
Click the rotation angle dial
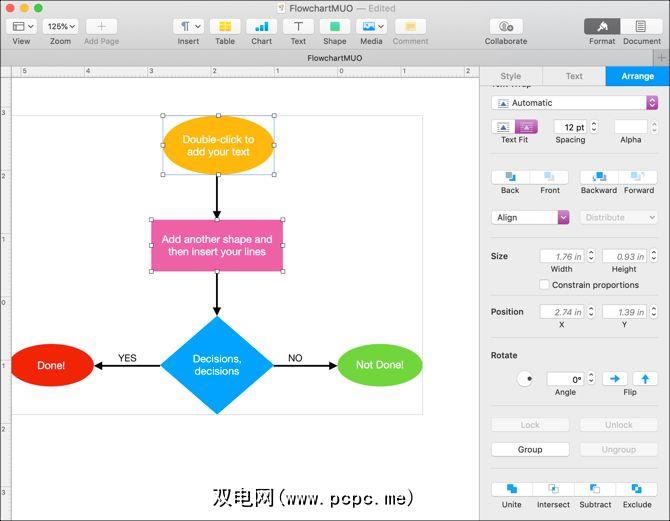525,379
